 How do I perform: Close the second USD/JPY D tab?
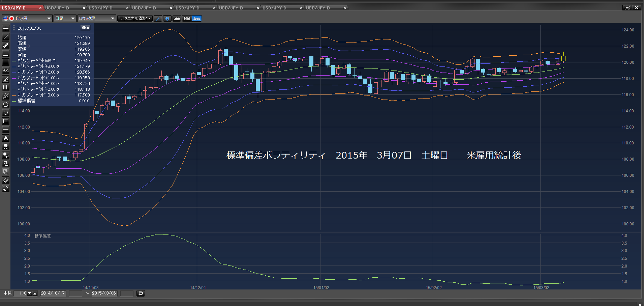[x=84, y=8]
